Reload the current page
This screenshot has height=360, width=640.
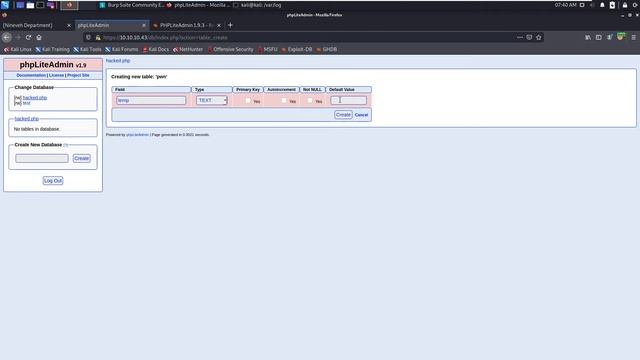(x=28, y=38)
